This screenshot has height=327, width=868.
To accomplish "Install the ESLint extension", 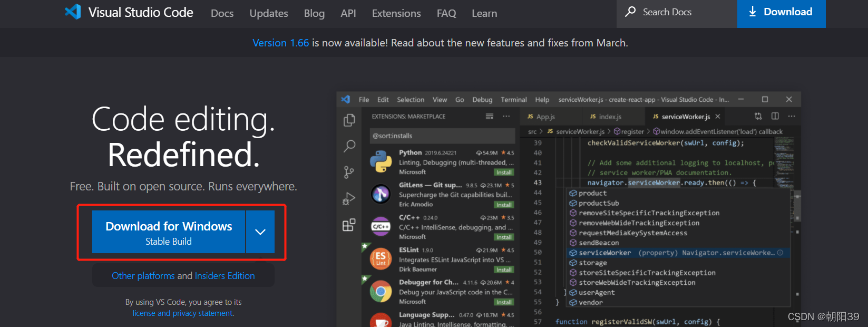I will (504, 270).
